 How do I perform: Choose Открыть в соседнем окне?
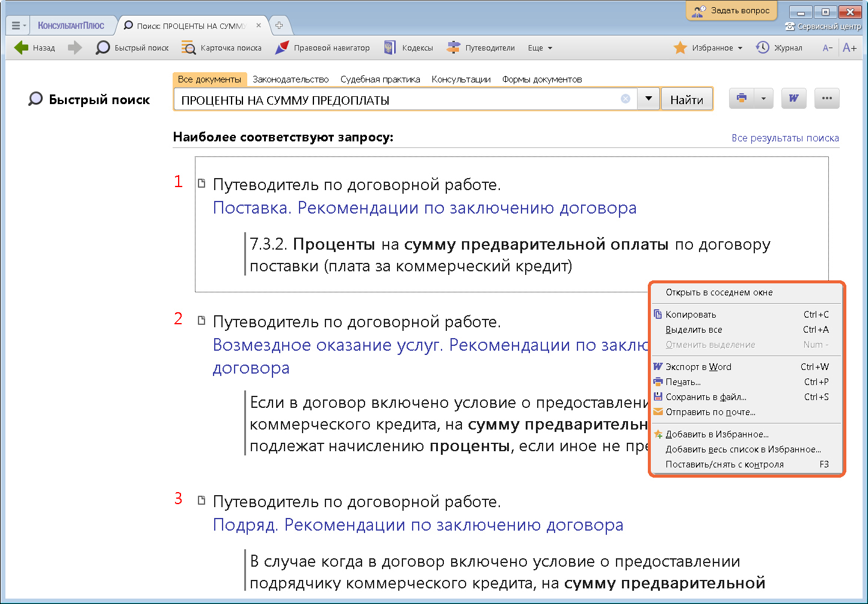click(746, 292)
